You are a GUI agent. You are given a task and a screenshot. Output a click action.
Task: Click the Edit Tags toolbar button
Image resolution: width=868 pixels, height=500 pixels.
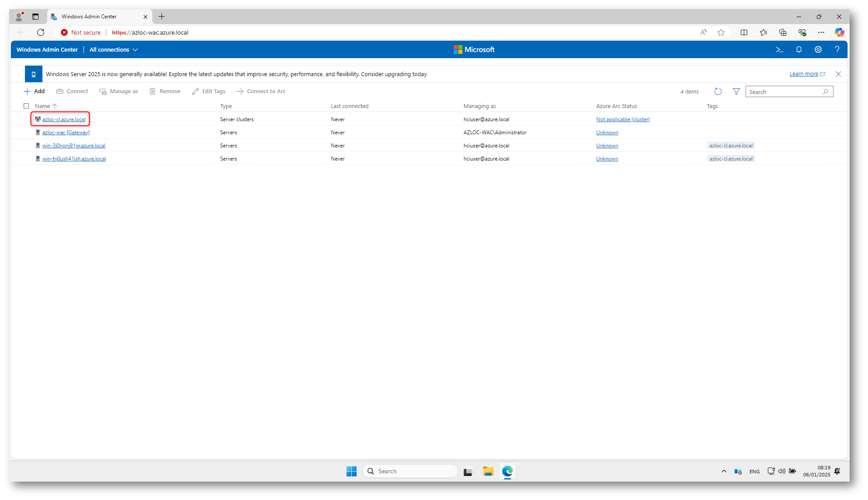[x=209, y=91]
